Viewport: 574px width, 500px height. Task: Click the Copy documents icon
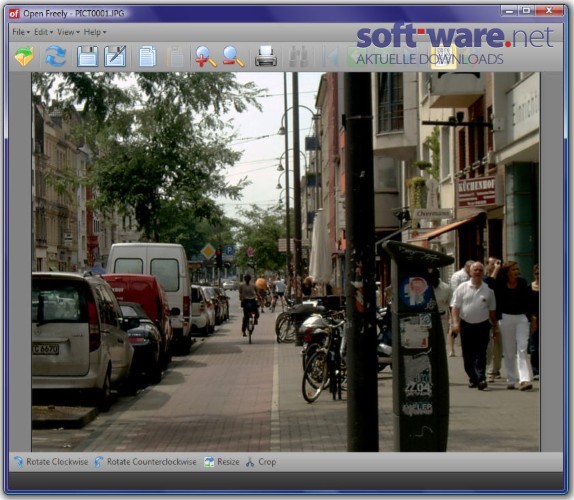point(148,56)
